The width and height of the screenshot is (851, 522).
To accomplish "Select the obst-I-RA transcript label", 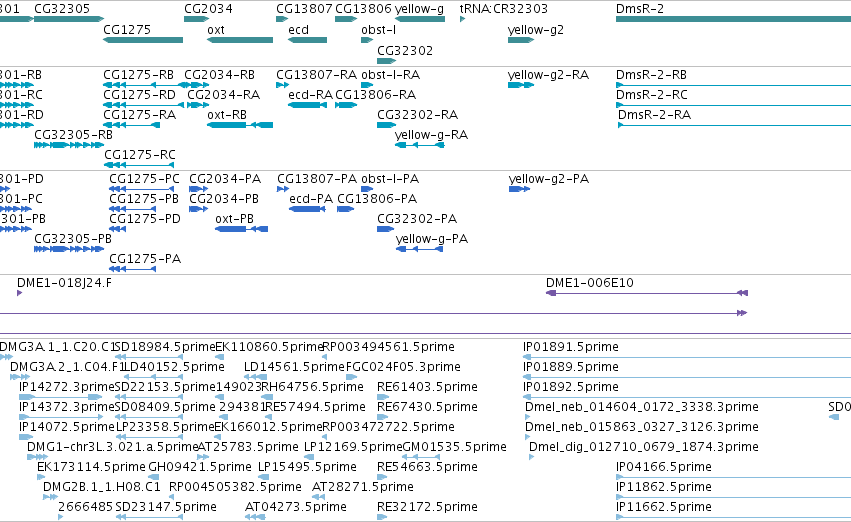I will click(391, 74).
